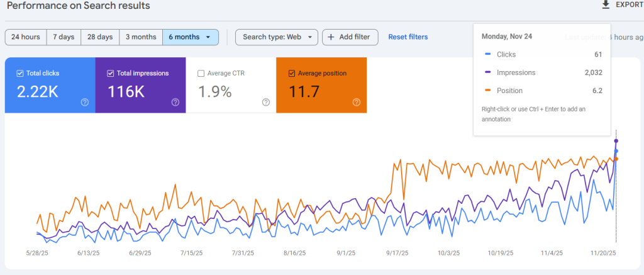644x275 pixels.
Task: Expand the Search type: Web dropdown
Action: coord(275,37)
